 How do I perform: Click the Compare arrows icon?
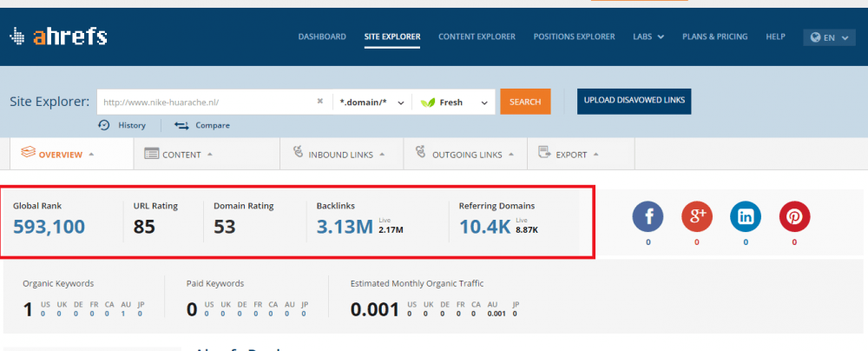click(181, 125)
